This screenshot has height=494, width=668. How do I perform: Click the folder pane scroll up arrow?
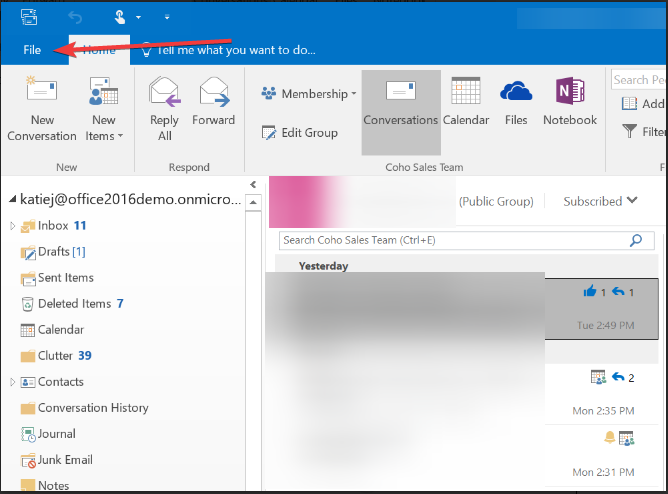[253, 202]
